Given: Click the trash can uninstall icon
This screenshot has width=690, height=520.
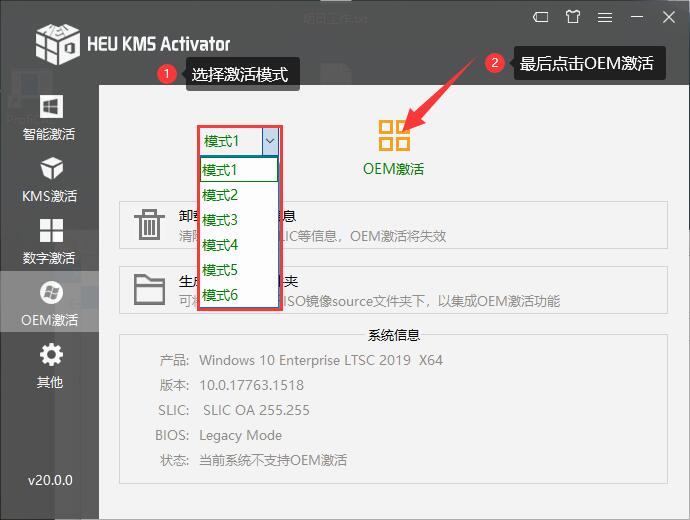Looking at the screenshot, I should 149,224.
